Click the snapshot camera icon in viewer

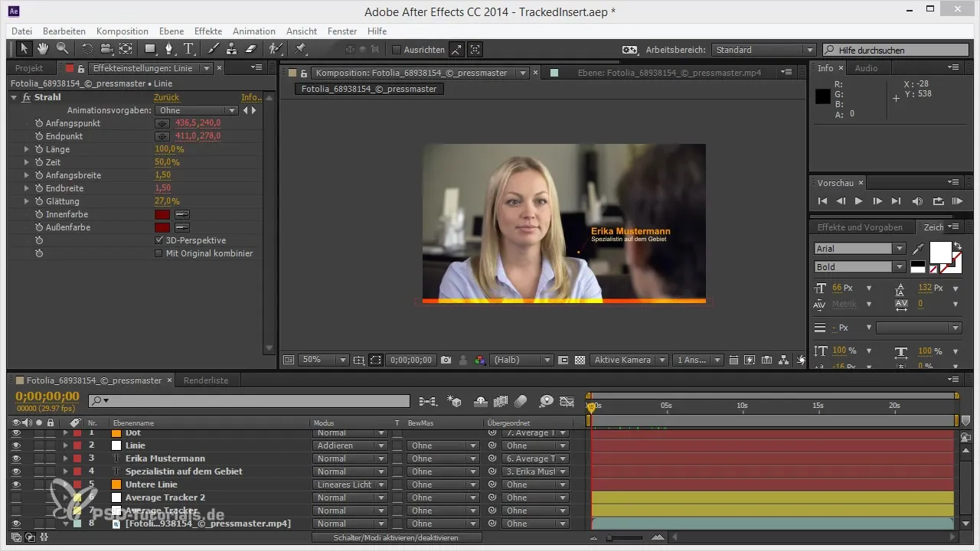(446, 360)
